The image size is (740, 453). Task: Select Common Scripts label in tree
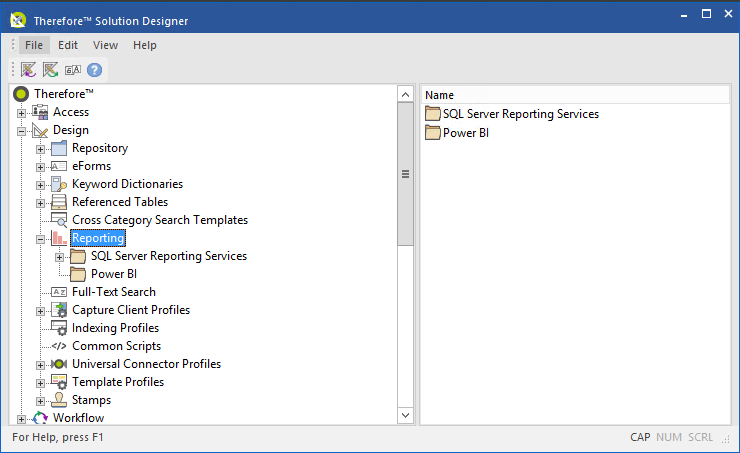[x=117, y=346]
